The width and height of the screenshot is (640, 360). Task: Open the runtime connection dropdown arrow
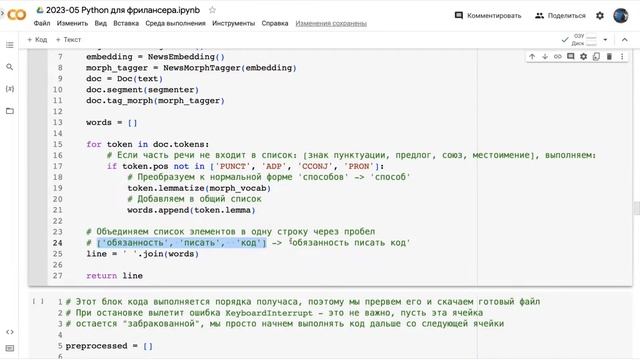click(605, 40)
